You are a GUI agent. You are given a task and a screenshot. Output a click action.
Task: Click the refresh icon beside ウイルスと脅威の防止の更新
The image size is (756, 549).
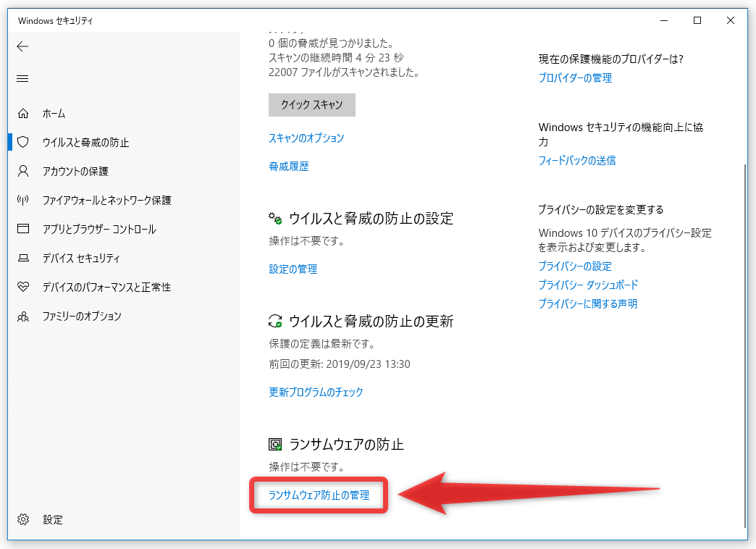click(x=275, y=321)
